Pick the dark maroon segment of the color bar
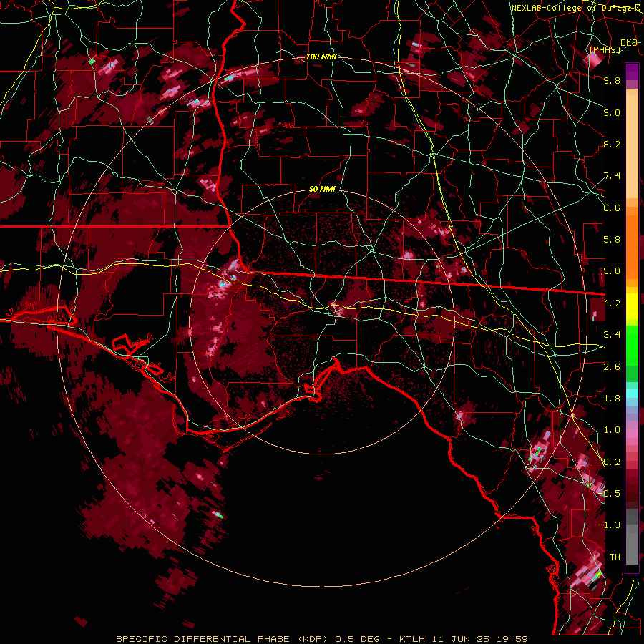 coord(632,491)
